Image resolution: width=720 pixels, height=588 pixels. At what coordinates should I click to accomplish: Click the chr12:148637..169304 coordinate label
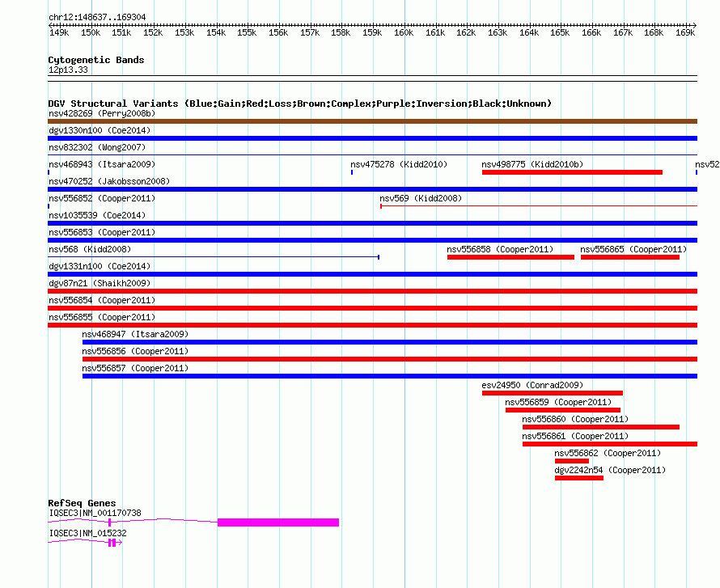97,17
